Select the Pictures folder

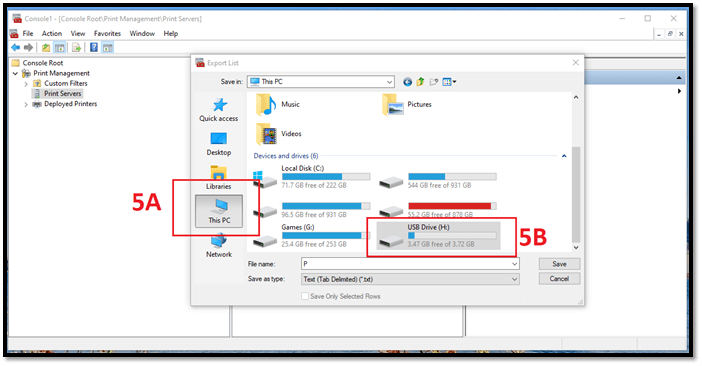407,105
